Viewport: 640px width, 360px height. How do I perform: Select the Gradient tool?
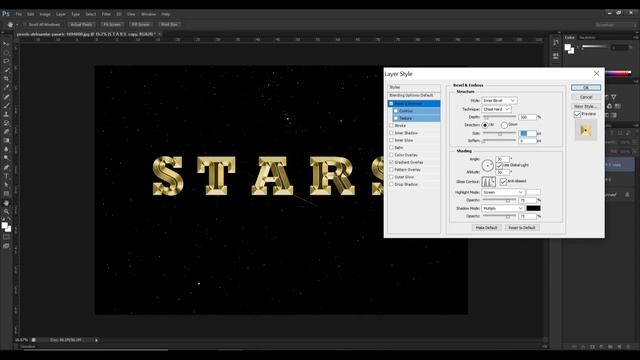[6, 140]
